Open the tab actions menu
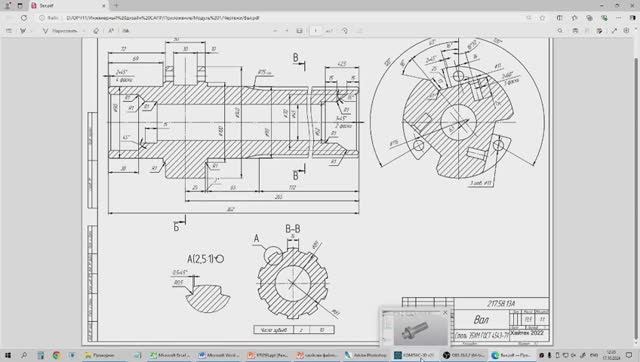The height and width of the screenshot is (362, 640). tap(20, 6)
